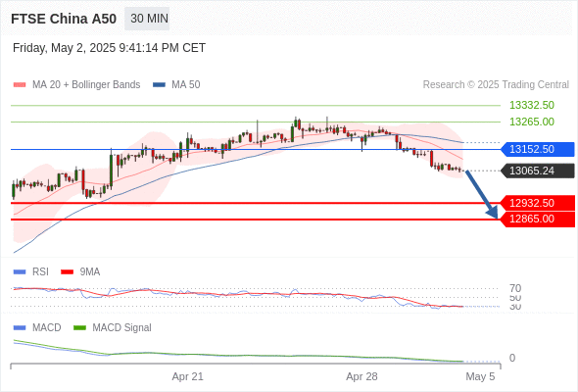Image resolution: width=578 pixels, height=392 pixels.
Task: Click the RSI legend label
Action: pyautogui.click(x=40, y=272)
